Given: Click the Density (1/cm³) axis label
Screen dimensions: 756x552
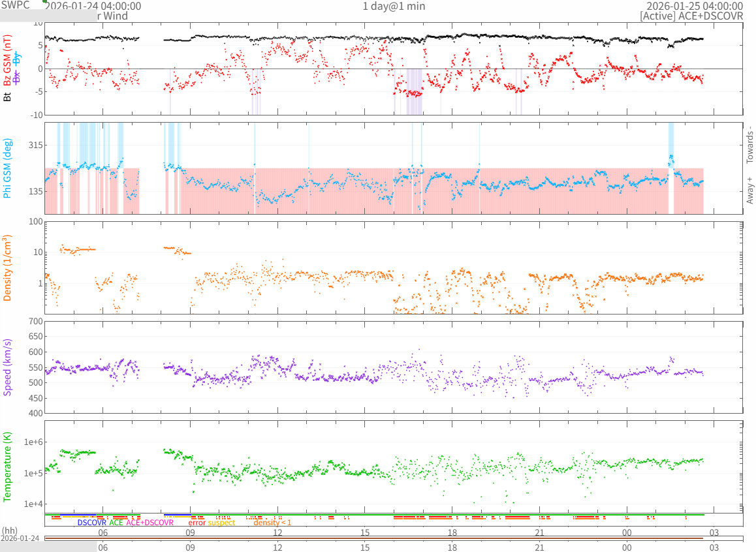Looking at the screenshot, I should [8, 268].
